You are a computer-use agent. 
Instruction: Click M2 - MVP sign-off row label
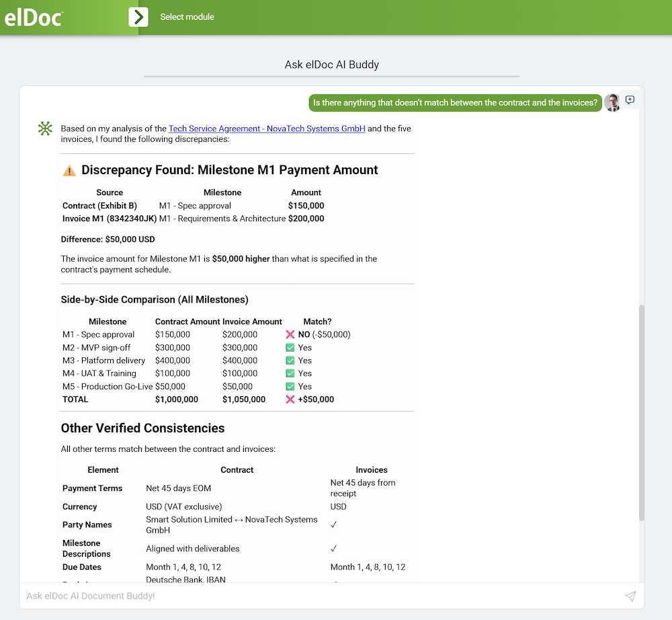pos(96,348)
